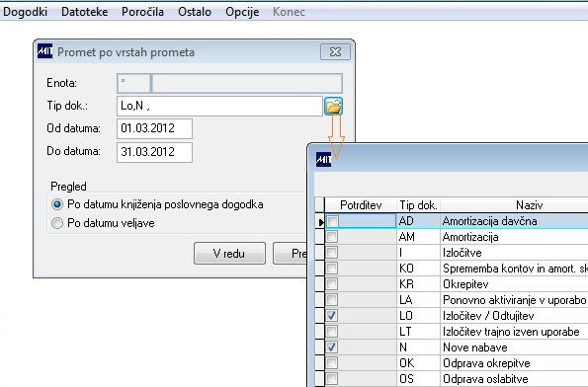The image size is (588, 387).
Task: Click the 'OS' code cell
Action: [418, 378]
